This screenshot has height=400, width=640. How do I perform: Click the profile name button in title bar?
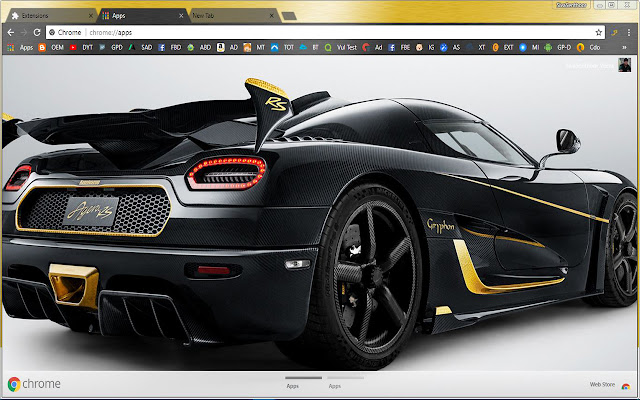pos(571,5)
